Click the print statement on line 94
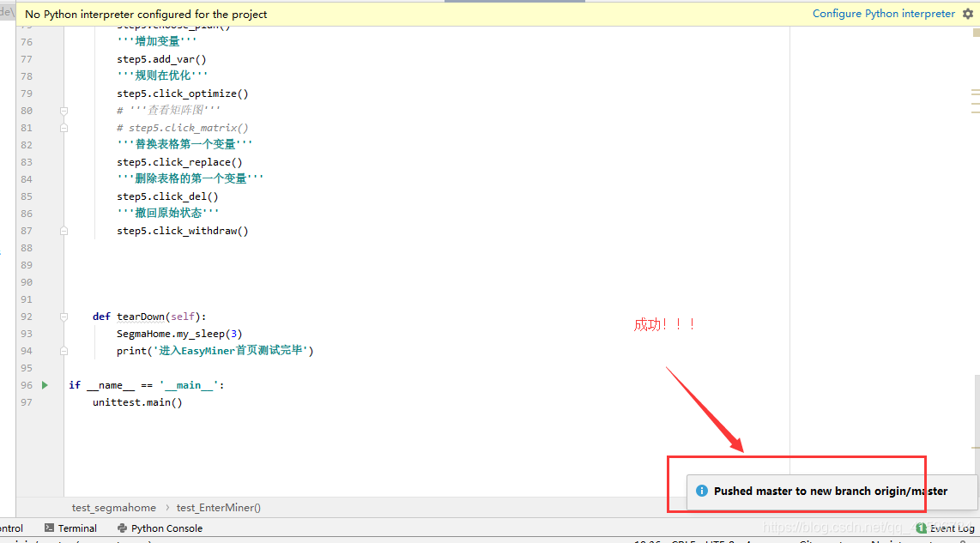The image size is (980, 543). [215, 351]
